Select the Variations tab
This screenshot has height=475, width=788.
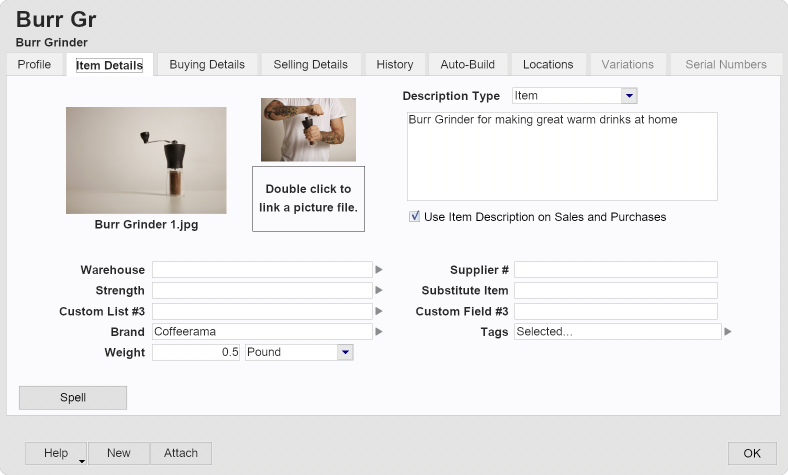point(628,64)
